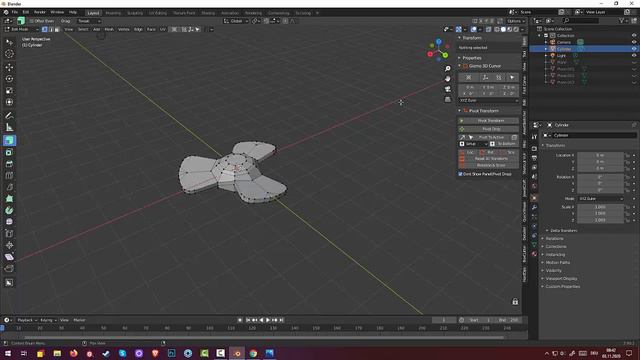The image size is (640, 360).
Task: Open the Mesh menu in viewport header
Action: (x=109, y=29)
